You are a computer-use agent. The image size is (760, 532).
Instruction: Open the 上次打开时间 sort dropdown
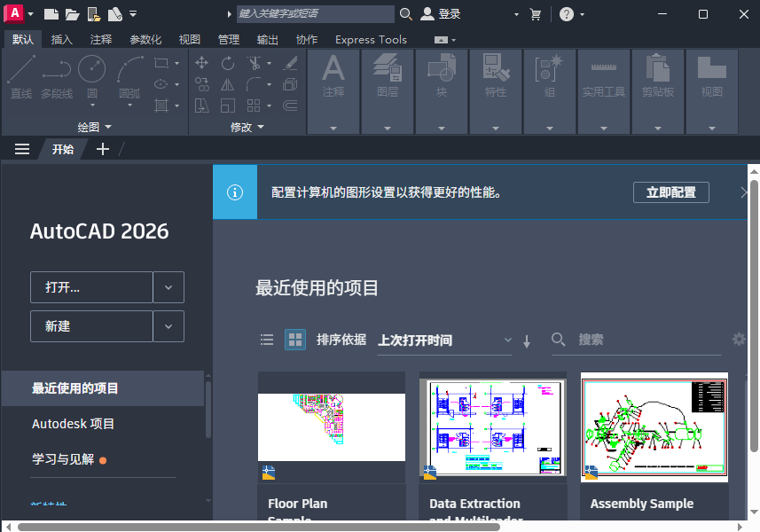point(444,340)
